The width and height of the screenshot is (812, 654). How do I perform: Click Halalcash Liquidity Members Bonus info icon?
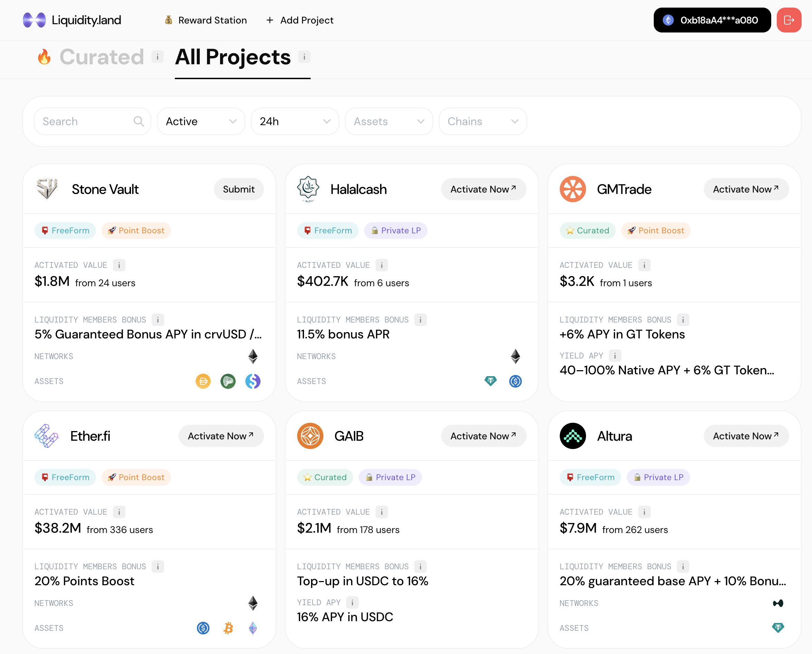coord(420,320)
